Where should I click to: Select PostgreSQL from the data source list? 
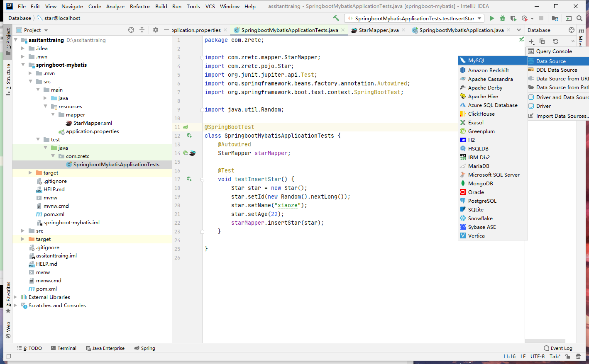(482, 201)
